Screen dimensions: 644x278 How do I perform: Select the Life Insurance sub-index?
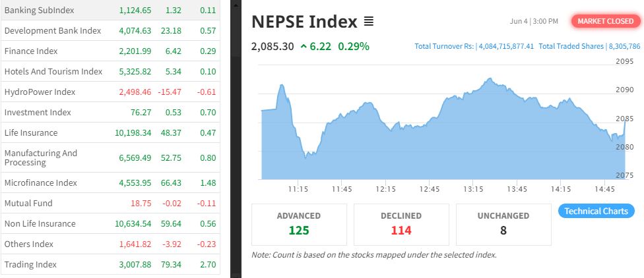[31, 133]
